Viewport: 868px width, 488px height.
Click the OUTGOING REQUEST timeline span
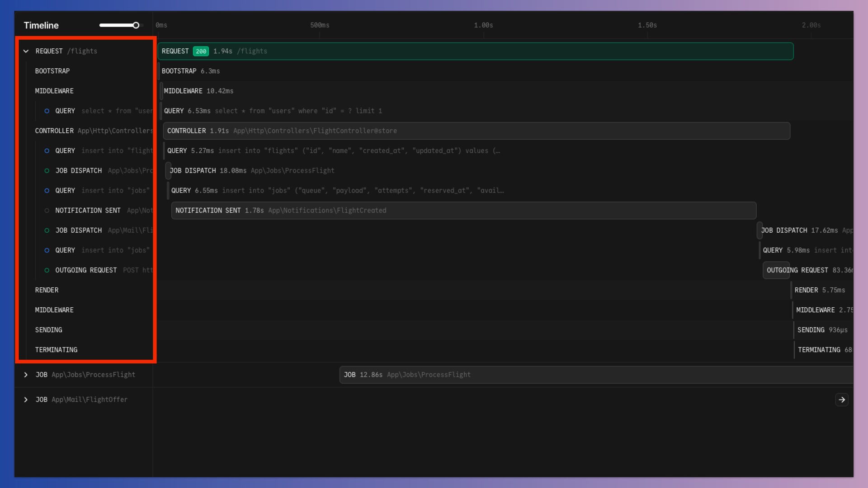click(776, 270)
